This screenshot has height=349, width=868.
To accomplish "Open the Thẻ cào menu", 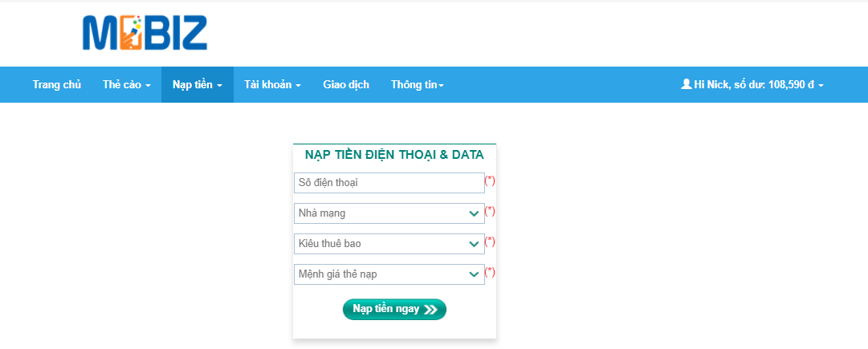I will coord(126,85).
